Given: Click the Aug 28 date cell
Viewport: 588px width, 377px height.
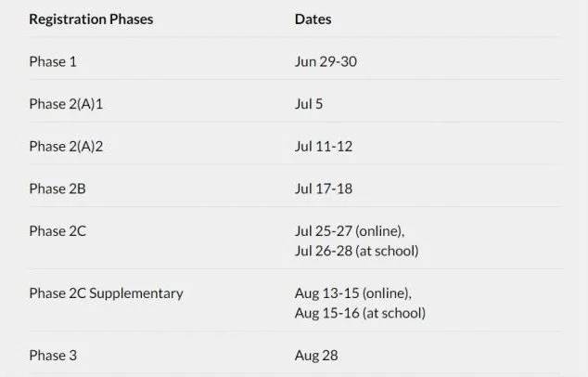Looking at the screenshot, I should point(315,356).
